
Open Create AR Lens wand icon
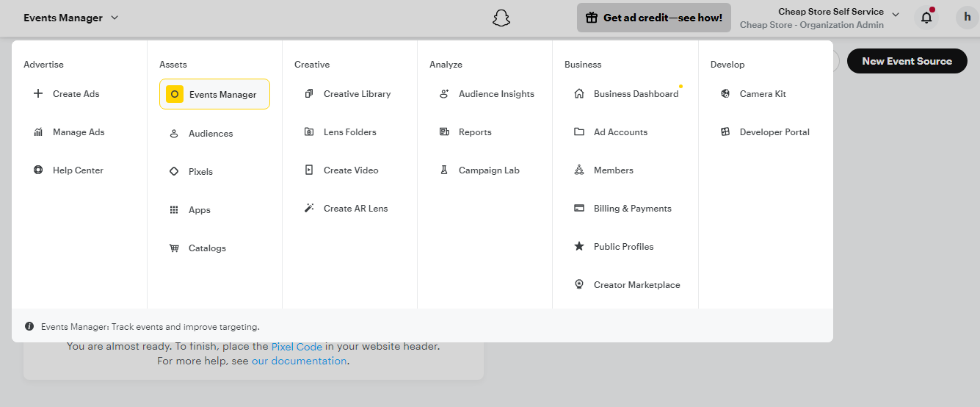[309, 209]
